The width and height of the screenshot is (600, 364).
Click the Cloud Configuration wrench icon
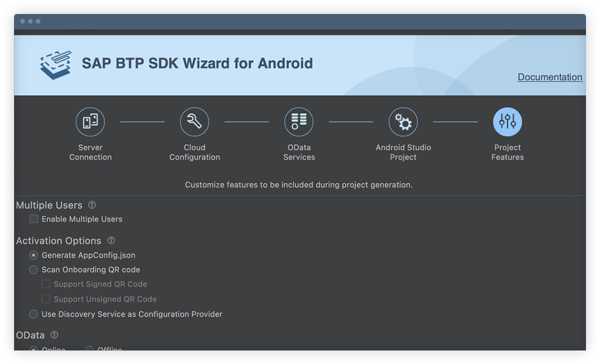(x=194, y=121)
